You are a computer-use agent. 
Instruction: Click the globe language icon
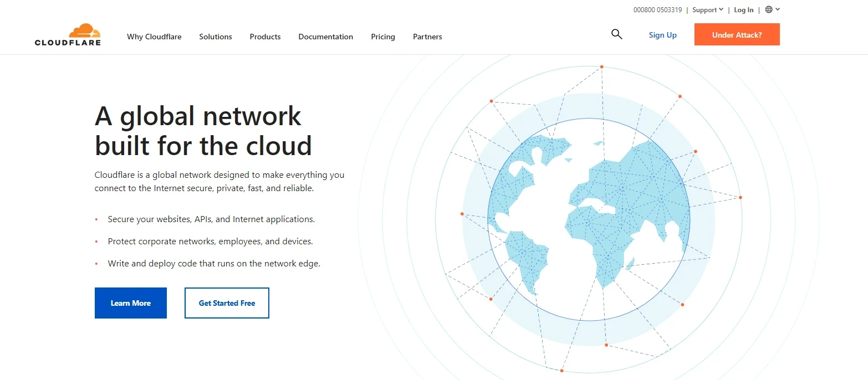pyautogui.click(x=768, y=9)
